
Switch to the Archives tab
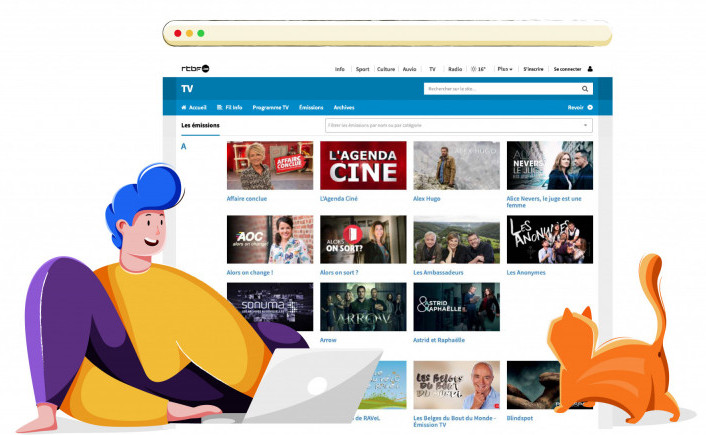[344, 107]
